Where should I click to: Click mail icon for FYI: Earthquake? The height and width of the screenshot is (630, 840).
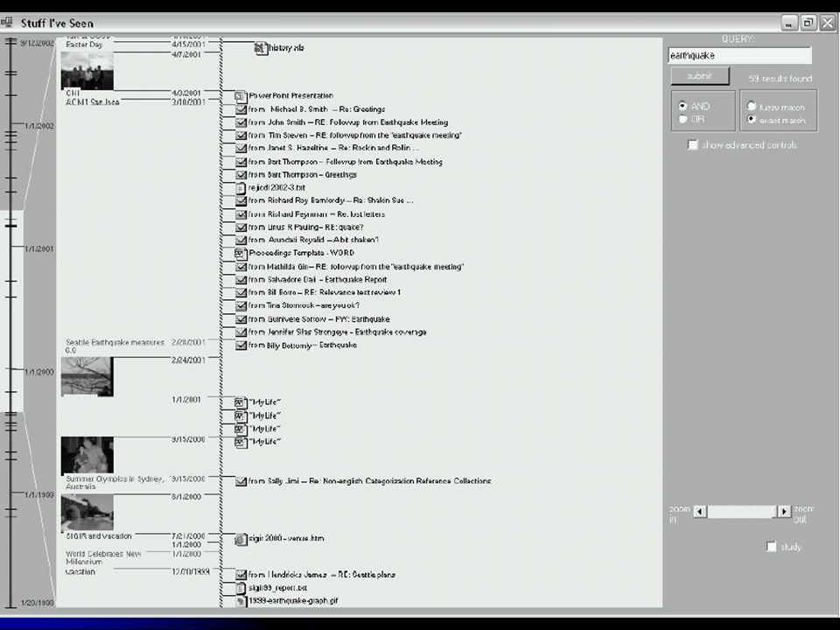click(241, 319)
